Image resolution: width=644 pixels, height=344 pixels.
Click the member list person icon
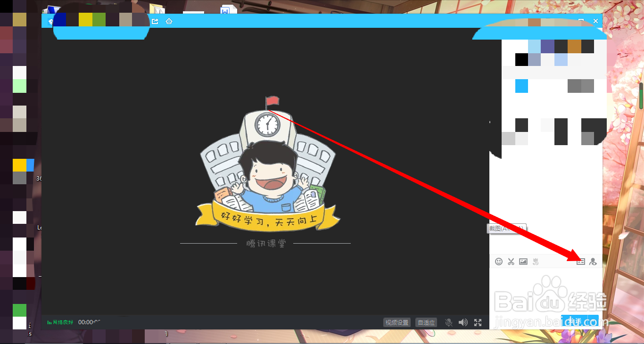(x=593, y=261)
